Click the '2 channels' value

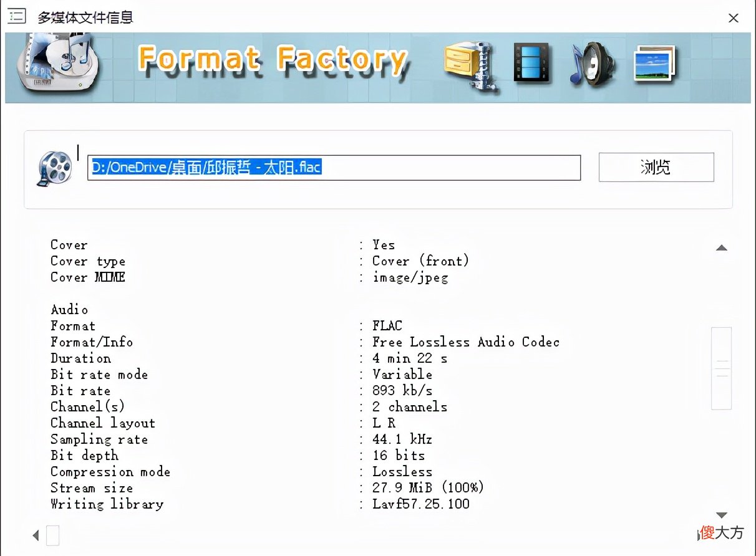tap(410, 407)
